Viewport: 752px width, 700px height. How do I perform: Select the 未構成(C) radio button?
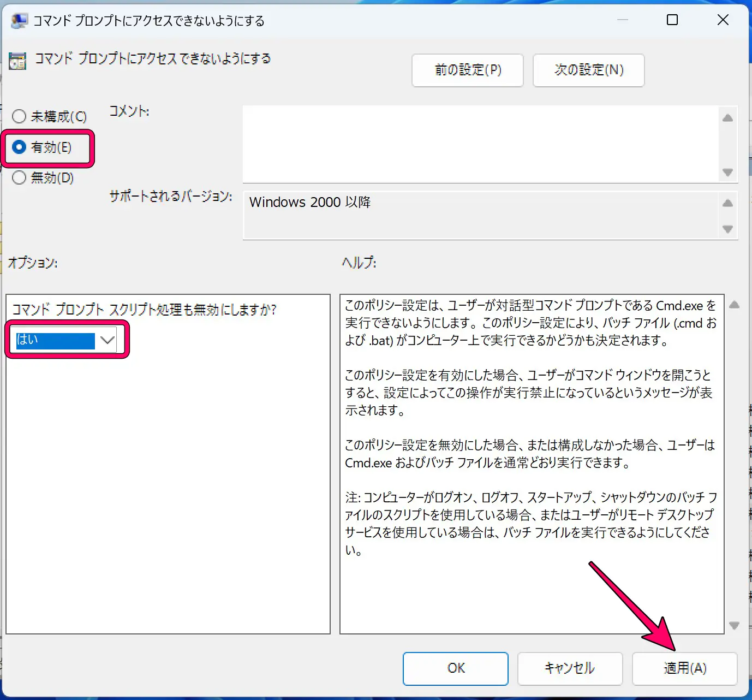coord(49,116)
